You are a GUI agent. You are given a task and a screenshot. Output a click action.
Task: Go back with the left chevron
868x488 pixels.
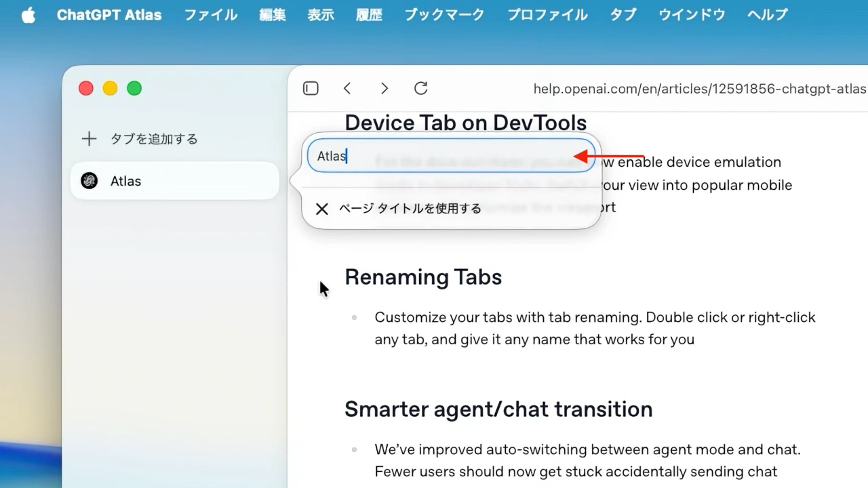pyautogui.click(x=347, y=88)
